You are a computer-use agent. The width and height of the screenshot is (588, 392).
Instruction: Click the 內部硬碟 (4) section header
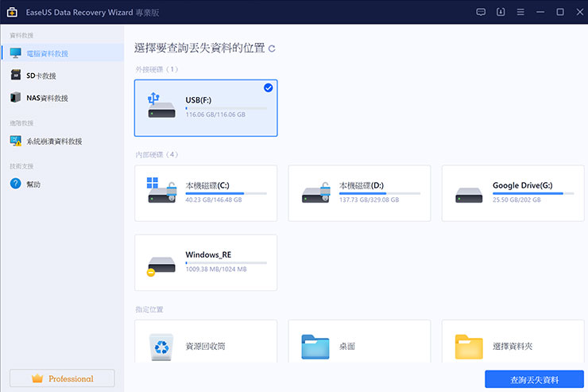click(157, 154)
